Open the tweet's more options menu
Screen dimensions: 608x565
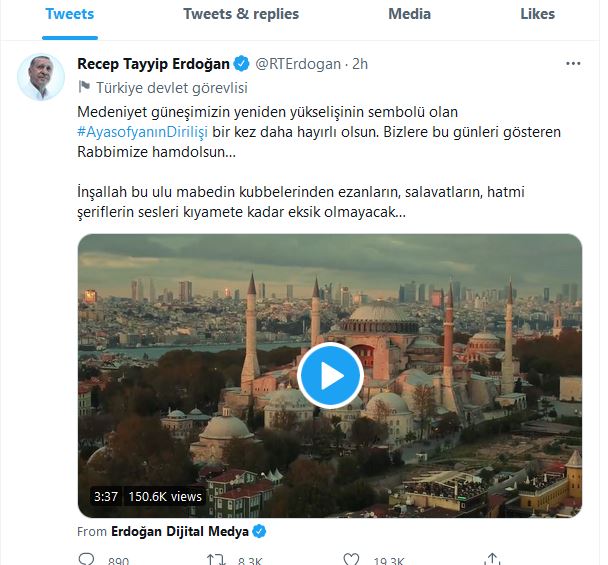tap(573, 64)
